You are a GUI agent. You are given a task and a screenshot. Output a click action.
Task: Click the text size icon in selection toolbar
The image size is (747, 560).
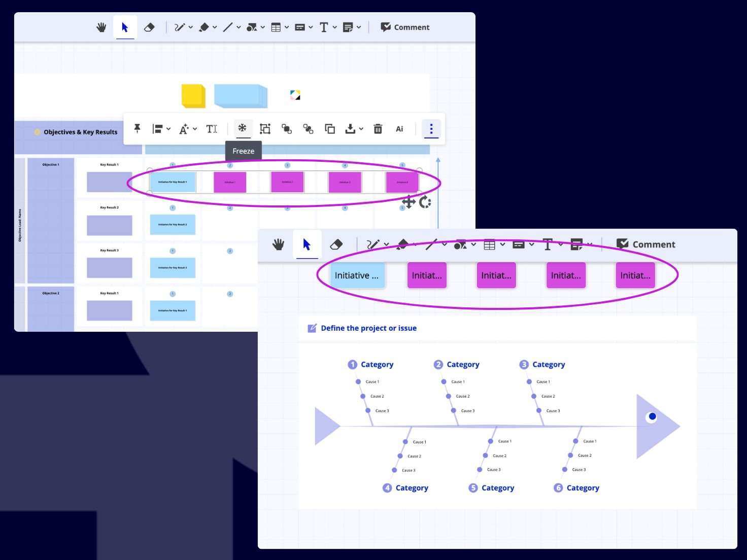(212, 129)
